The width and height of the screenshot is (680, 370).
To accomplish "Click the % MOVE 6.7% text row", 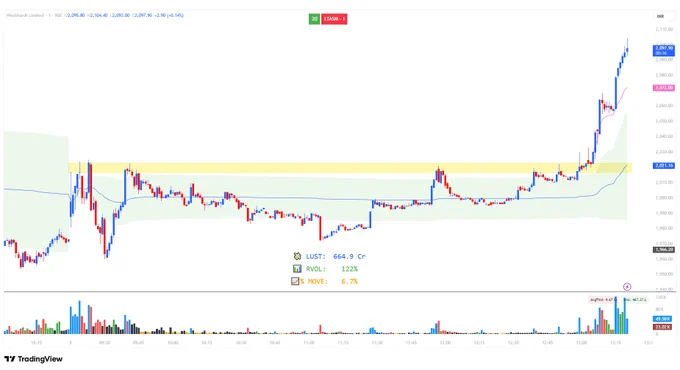I will pos(325,282).
